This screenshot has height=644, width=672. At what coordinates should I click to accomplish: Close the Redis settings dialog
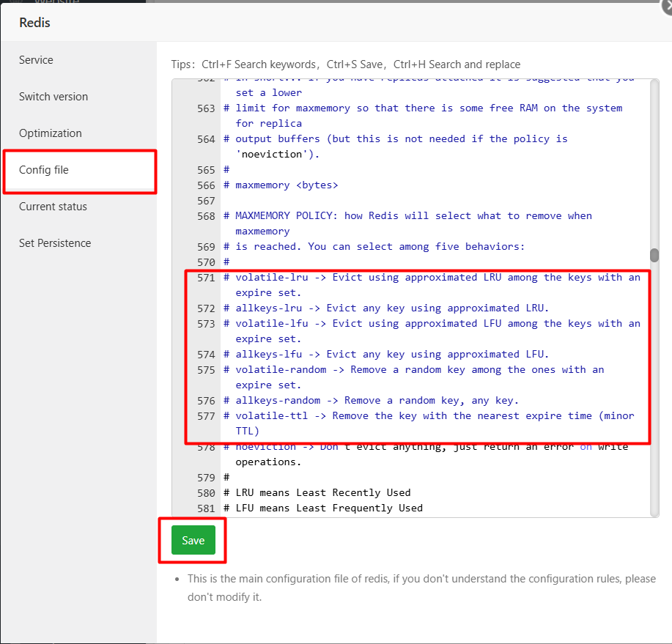pyautogui.click(x=668, y=6)
